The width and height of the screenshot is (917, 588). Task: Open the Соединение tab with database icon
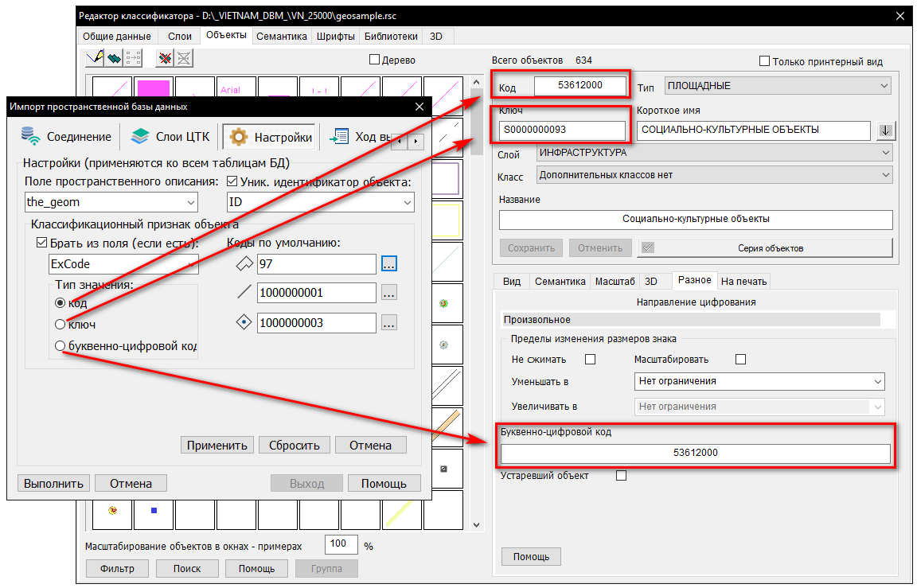coord(67,137)
